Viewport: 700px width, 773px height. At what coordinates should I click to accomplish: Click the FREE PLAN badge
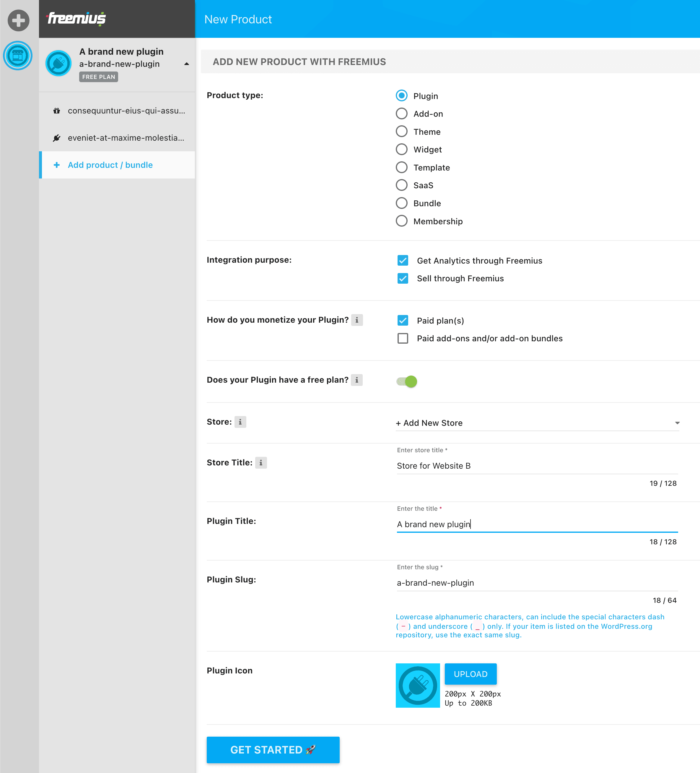point(99,77)
